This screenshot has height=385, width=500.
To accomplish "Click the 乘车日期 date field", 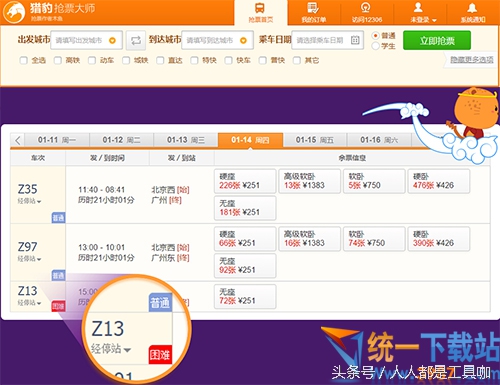I will [327, 40].
